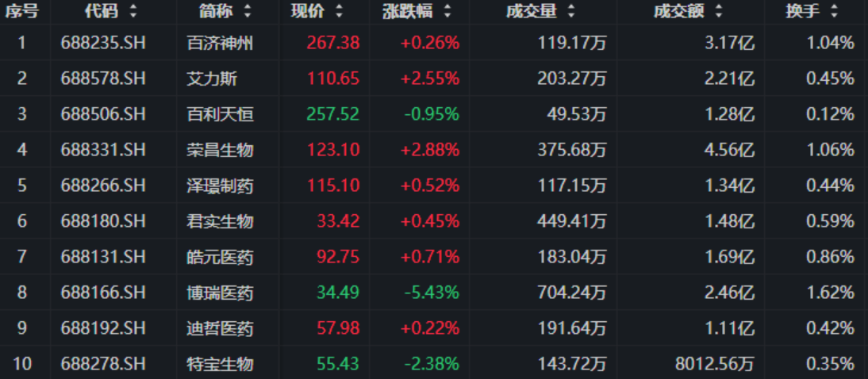Click row number 7

click(21, 257)
